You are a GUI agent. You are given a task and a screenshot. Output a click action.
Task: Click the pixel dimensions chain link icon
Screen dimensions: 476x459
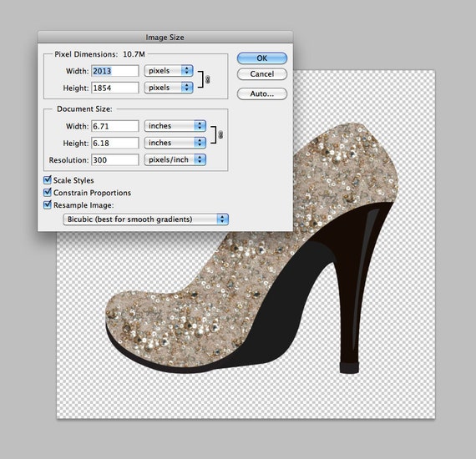208,79
